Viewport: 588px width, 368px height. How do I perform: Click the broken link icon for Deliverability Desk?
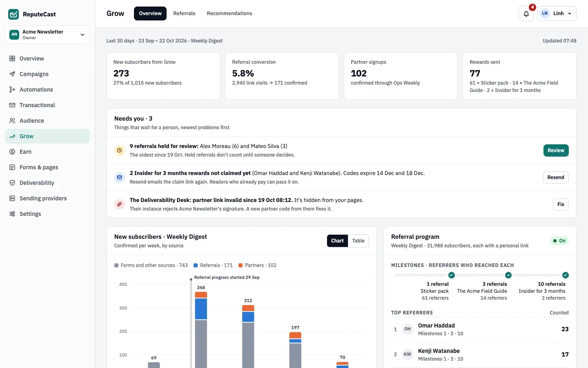click(120, 204)
